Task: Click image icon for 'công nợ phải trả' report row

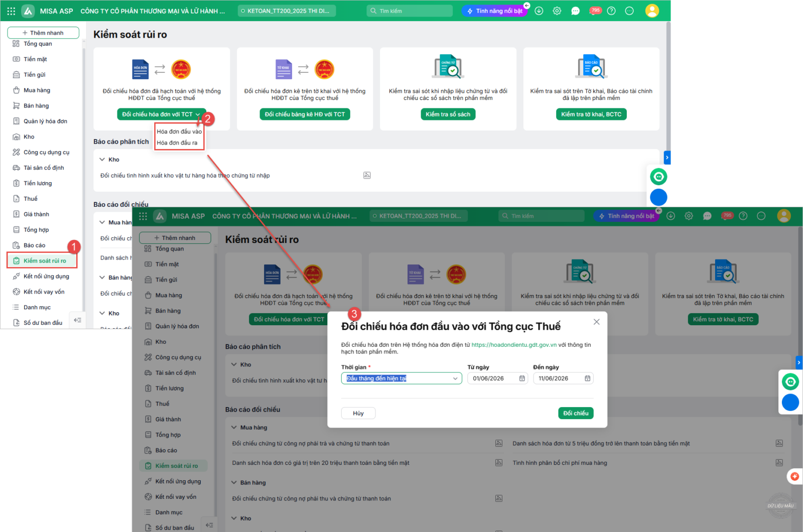Action: (499, 443)
